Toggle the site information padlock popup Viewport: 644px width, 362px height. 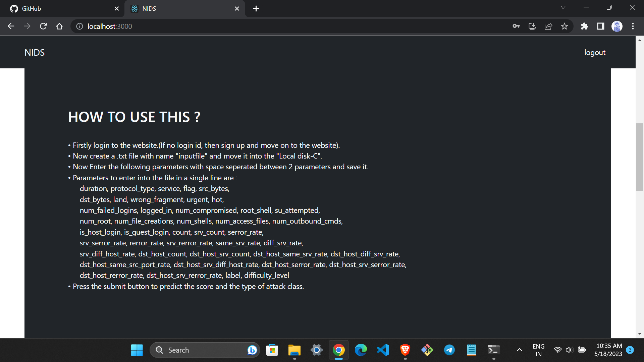click(x=79, y=26)
